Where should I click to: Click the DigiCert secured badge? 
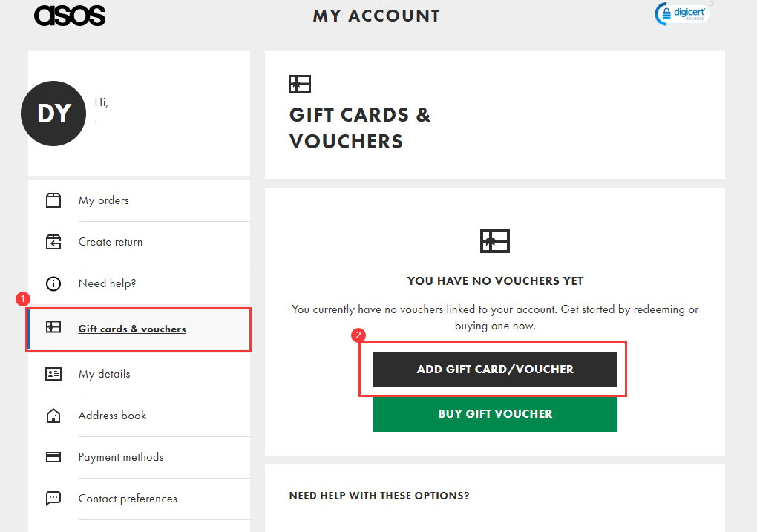(x=683, y=13)
